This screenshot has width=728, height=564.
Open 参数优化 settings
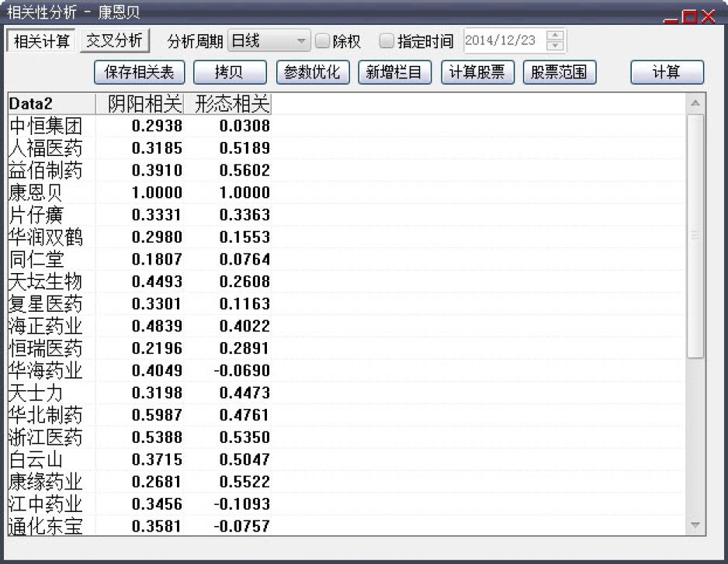(x=313, y=72)
